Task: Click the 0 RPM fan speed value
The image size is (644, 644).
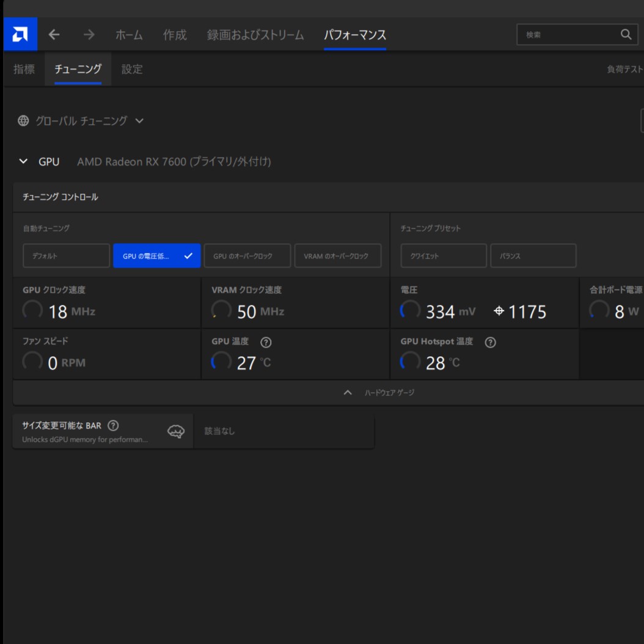Action: click(x=67, y=363)
